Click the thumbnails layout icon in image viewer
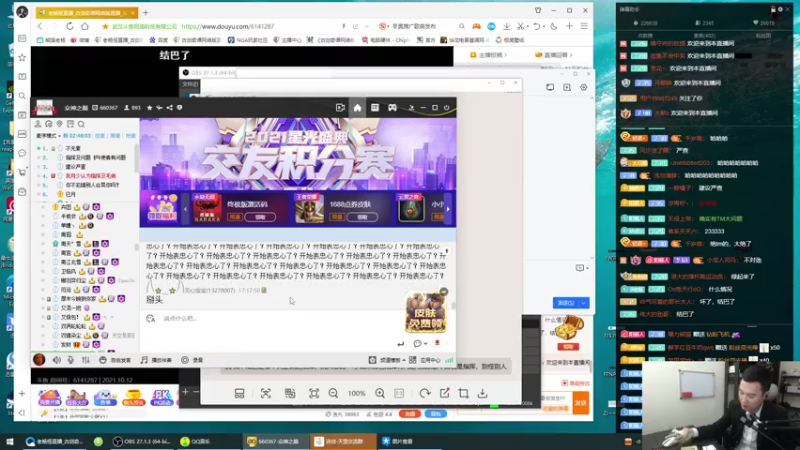Image resolution: width=800 pixels, height=450 pixels. point(239,393)
